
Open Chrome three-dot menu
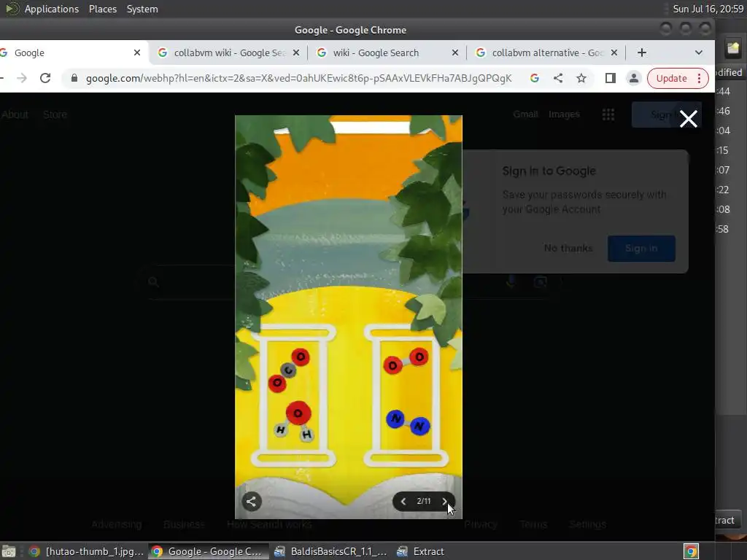(x=700, y=78)
